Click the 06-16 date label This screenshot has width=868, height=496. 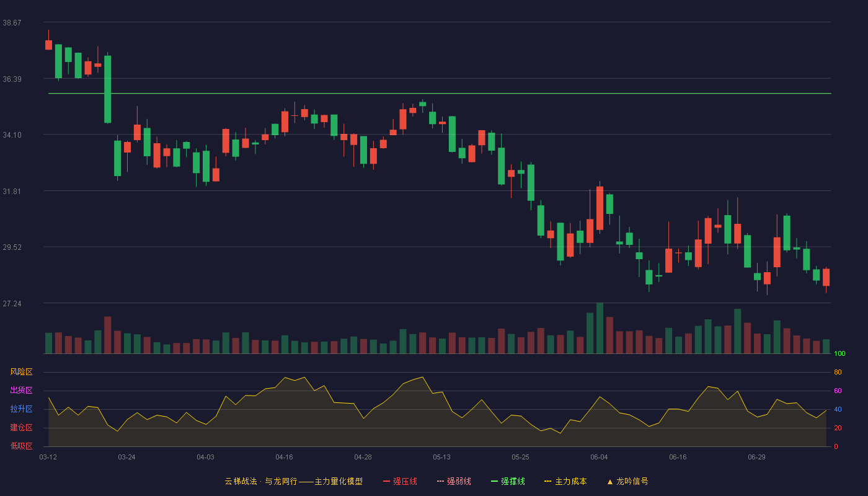point(678,457)
